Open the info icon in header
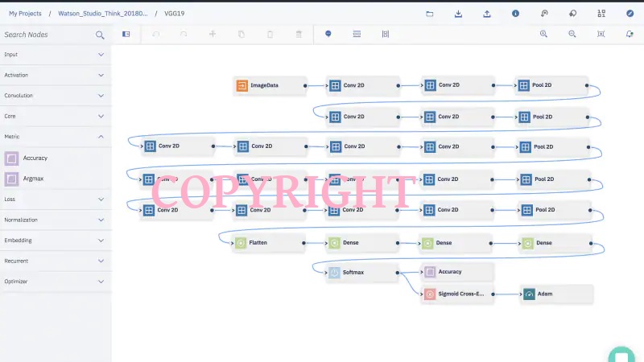This screenshot has width=644, height=362. (x=515, y=14)
